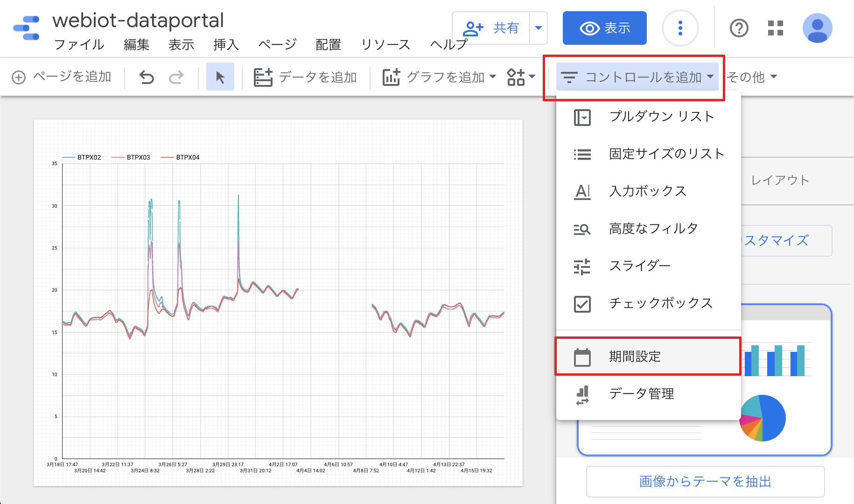Image resolution: width=854 pixels, height=504 pixels.
Task: Open the Google apps grid icon
Action: (775, 28)
